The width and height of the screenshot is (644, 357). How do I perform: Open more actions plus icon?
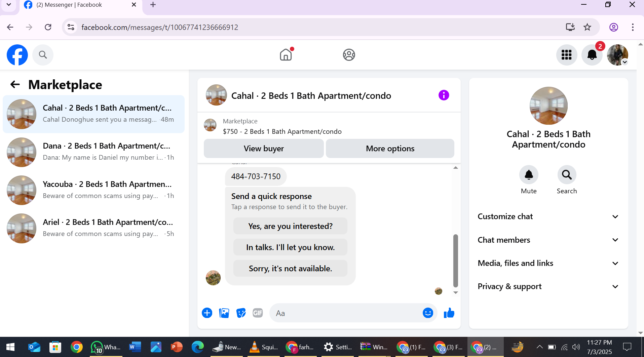tap(207, 313)
